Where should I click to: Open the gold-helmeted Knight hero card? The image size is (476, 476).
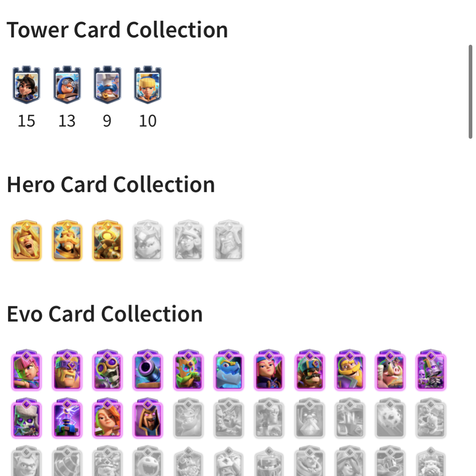[x=67, y=240]
